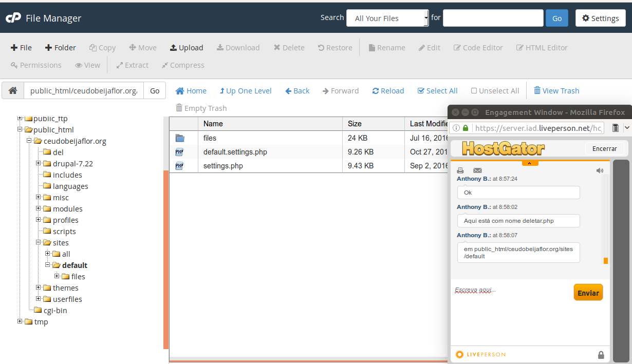
Task: Click the search text field
Action: 493,18
